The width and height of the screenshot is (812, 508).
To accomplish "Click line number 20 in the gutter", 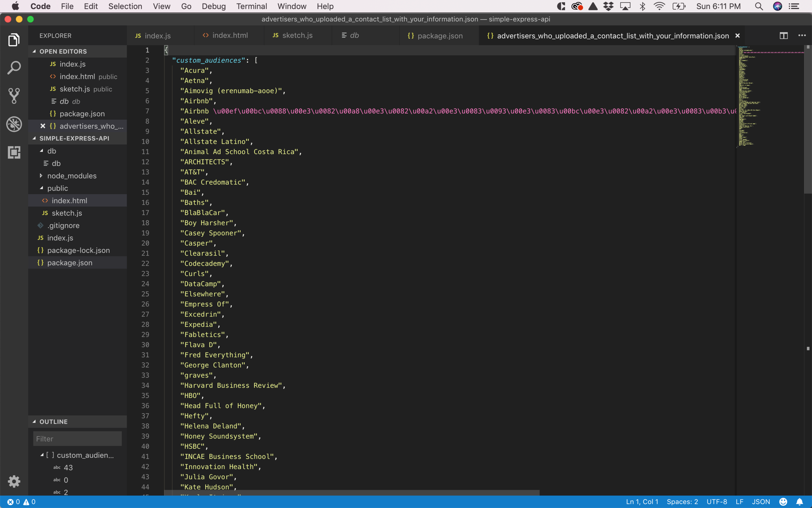I will (x=145, y=243).
